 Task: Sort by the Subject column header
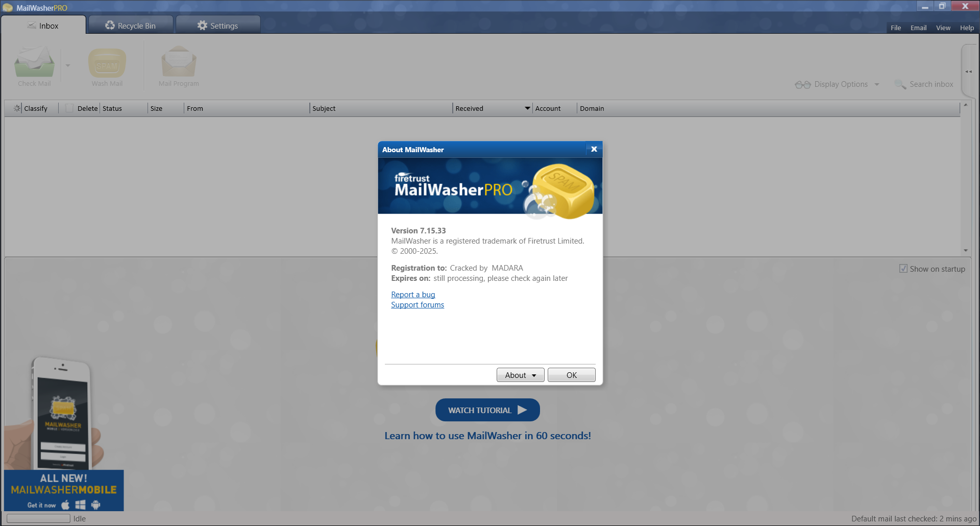point(381,108)
